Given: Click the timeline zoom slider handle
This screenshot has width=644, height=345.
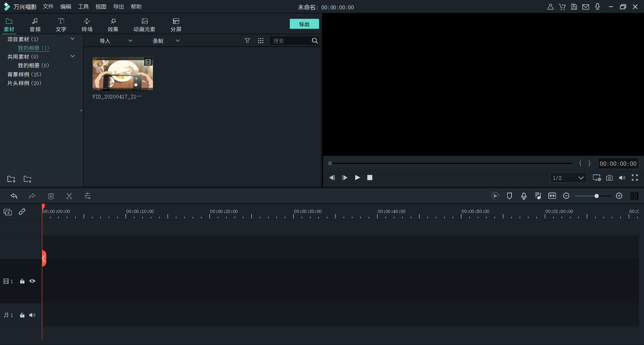Looking at the screenshot, I should click(x=596, y=196).
